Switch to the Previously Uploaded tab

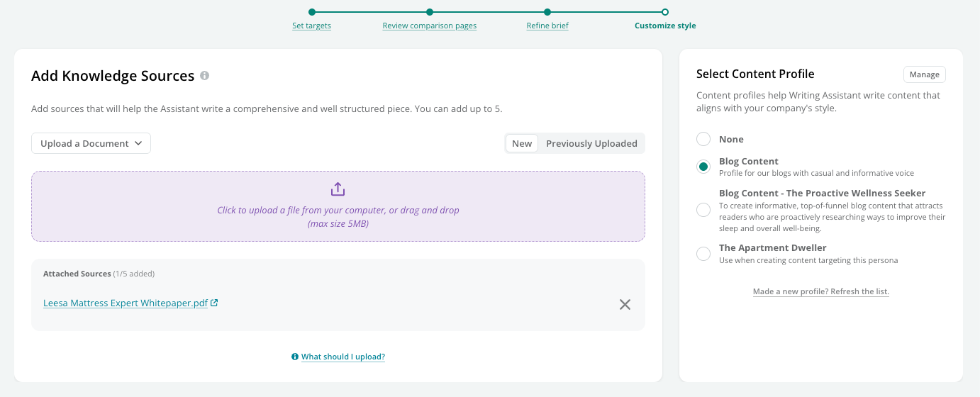pyautogui.click(x=591, y=143)
